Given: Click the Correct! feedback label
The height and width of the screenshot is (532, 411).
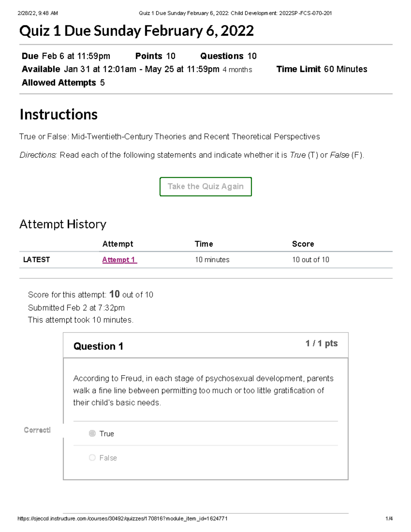Looking at the screenshot, I should pyautogui.click(x=37, y=430).
